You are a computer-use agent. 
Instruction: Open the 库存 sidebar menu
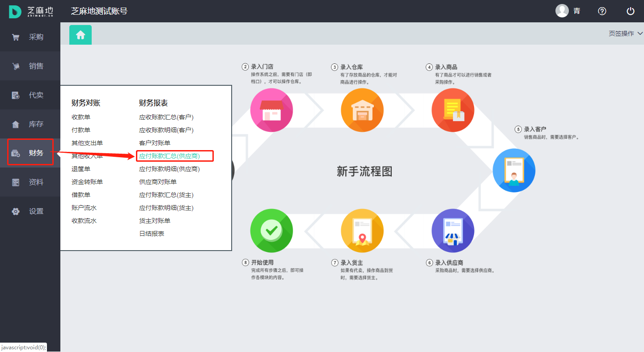[30, 124]
